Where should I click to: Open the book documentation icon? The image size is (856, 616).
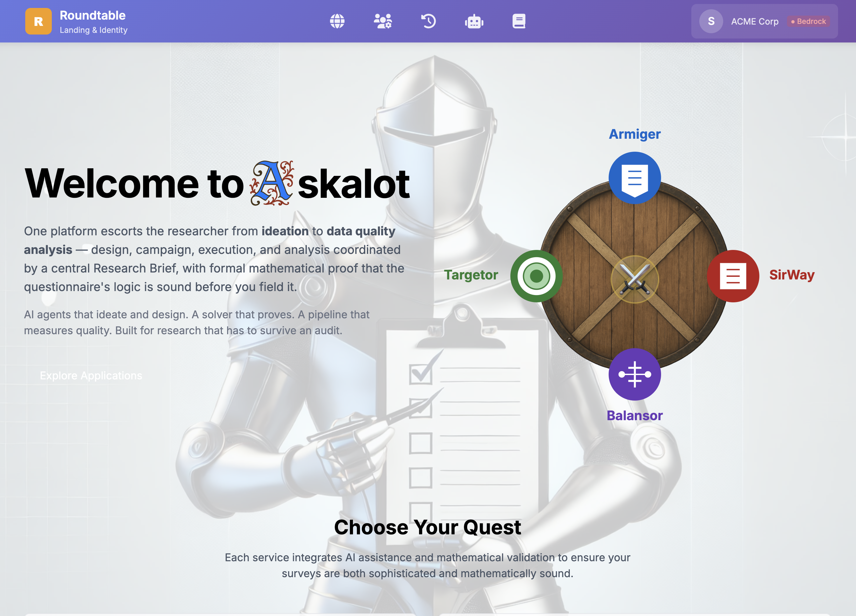pyautogui.click(x=519, y=21)
